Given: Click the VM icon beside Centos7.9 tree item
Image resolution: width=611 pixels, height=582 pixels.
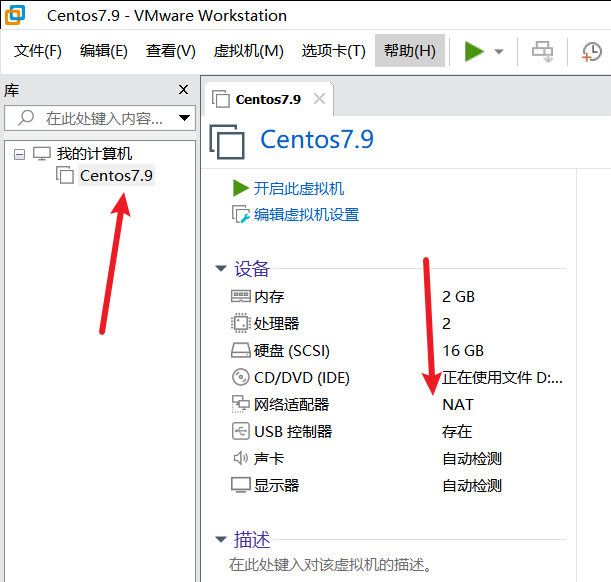Looking at the screenshot, I should 65,175.
